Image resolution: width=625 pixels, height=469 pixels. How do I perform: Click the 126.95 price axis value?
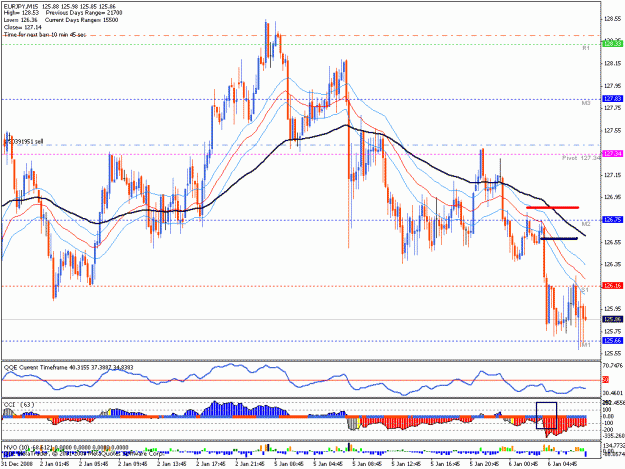tap(613, 197)
